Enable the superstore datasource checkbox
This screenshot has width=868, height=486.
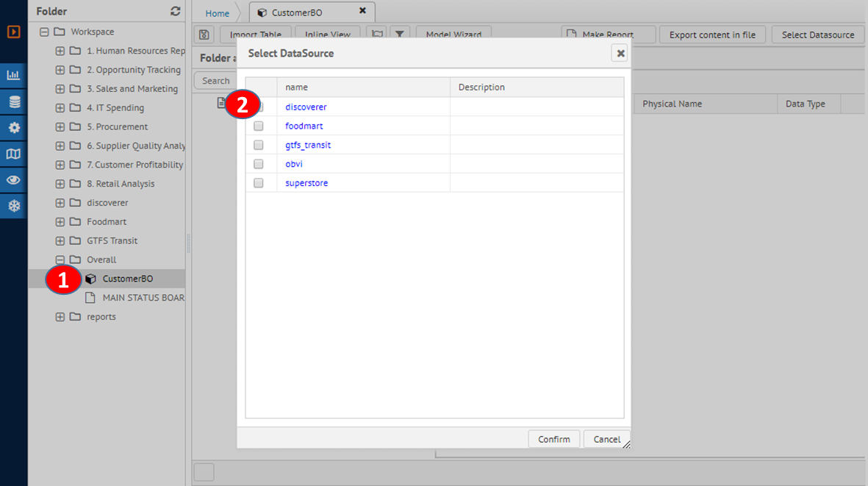259,183
